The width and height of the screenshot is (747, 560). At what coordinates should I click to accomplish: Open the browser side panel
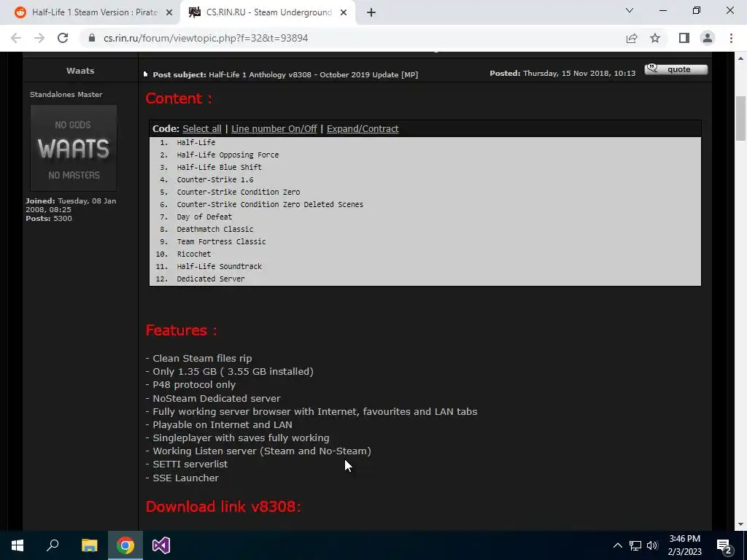[684, 38]
